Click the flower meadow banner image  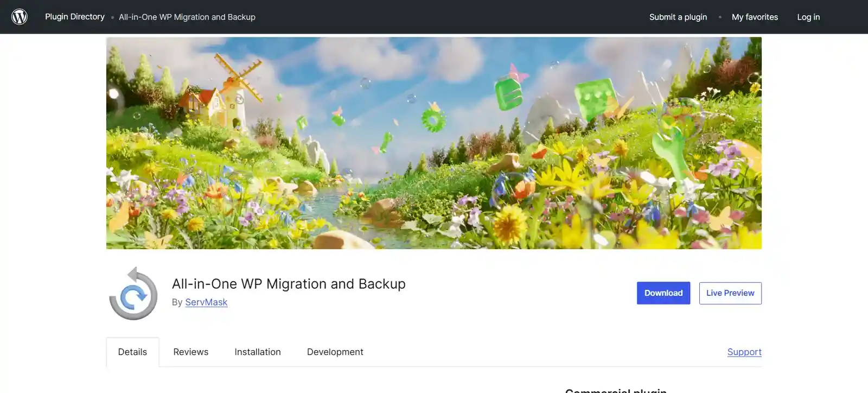(x=434, y=143)
